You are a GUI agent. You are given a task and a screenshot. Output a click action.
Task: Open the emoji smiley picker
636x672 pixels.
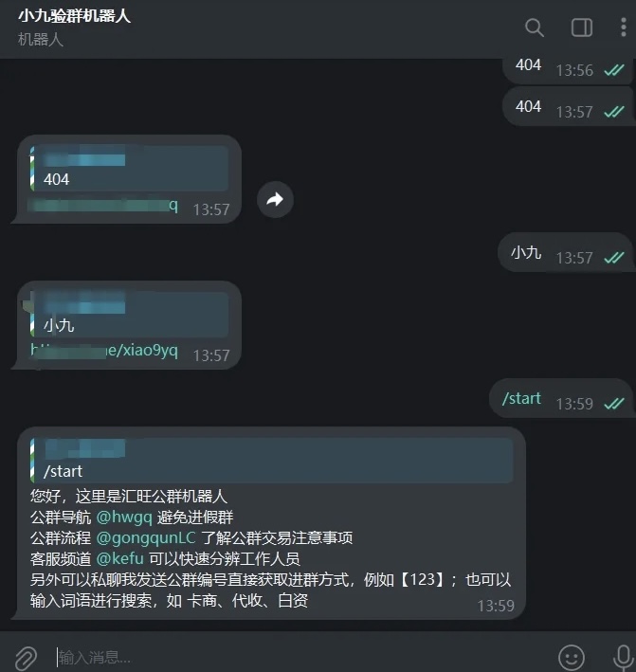click(x=571, y=657)
